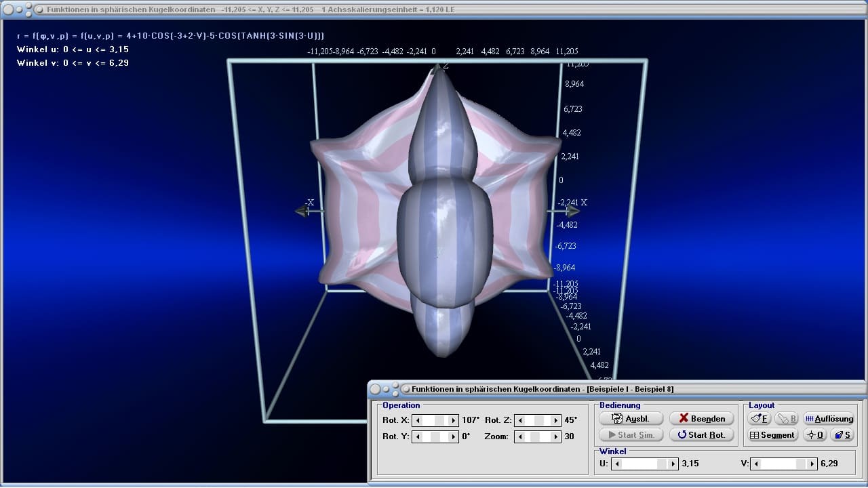
Task: Click the V angle slider thumb
Action: click(x=801, y=464)
